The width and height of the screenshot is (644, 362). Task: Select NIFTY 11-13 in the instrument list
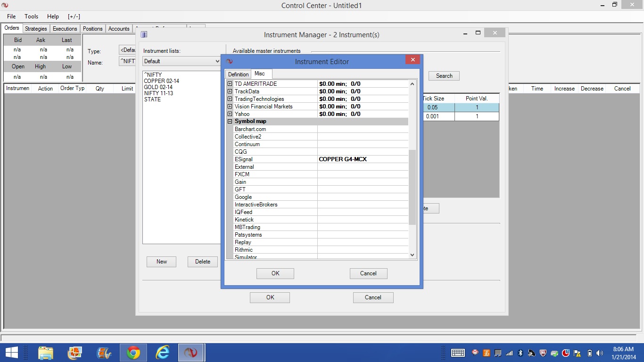tap(159, 93)
